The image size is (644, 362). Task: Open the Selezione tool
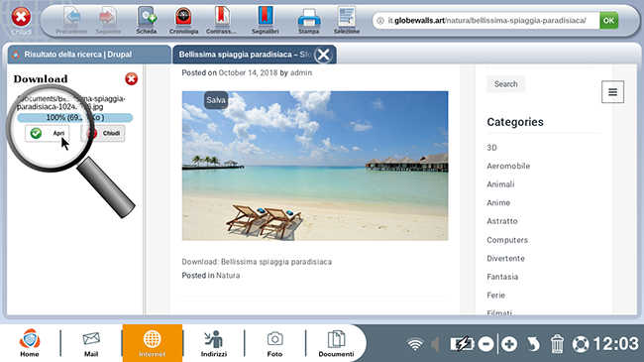(x=347, y=20)
